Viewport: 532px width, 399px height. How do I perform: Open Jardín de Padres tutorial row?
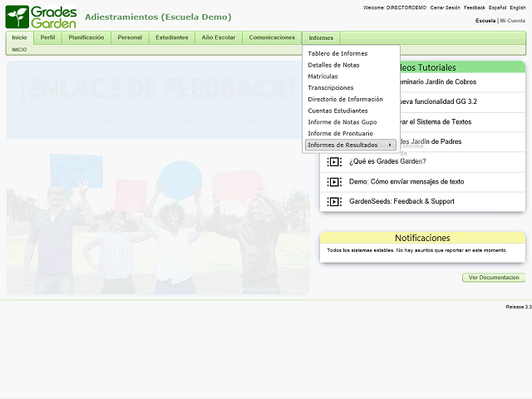coord(463,142)
